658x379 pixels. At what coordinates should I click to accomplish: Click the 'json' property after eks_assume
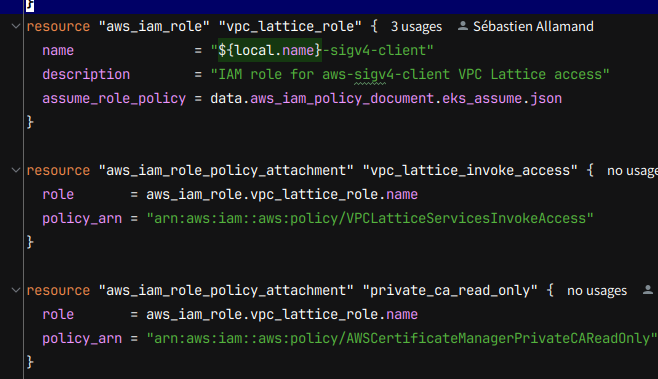546,99
